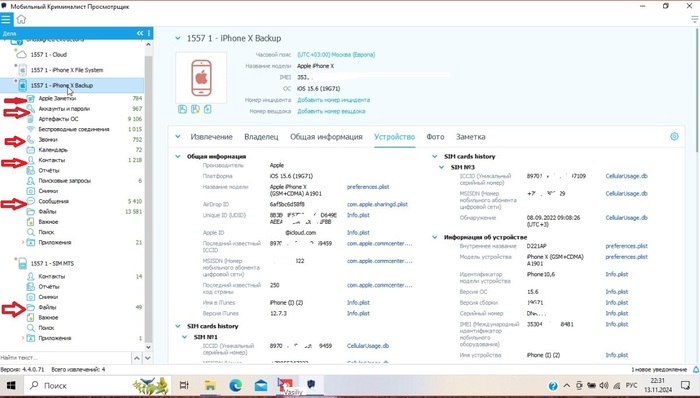Screen dimensions: 700x398
Task: Collapse SIM №1 subsection
Action: pyautogui.click(x=184, y=337)
